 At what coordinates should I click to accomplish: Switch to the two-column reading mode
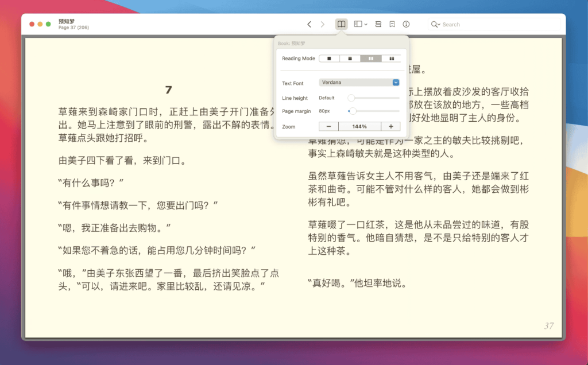(371, 59)
